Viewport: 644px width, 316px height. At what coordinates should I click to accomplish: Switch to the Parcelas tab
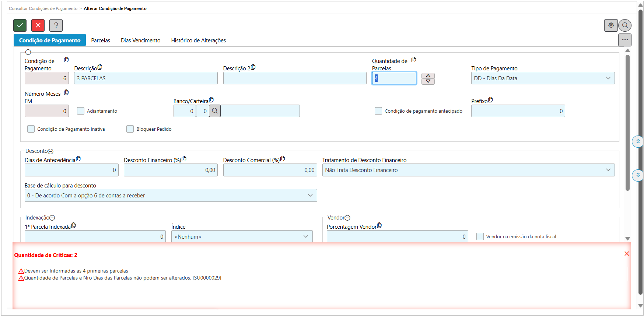tap(101, 41)
